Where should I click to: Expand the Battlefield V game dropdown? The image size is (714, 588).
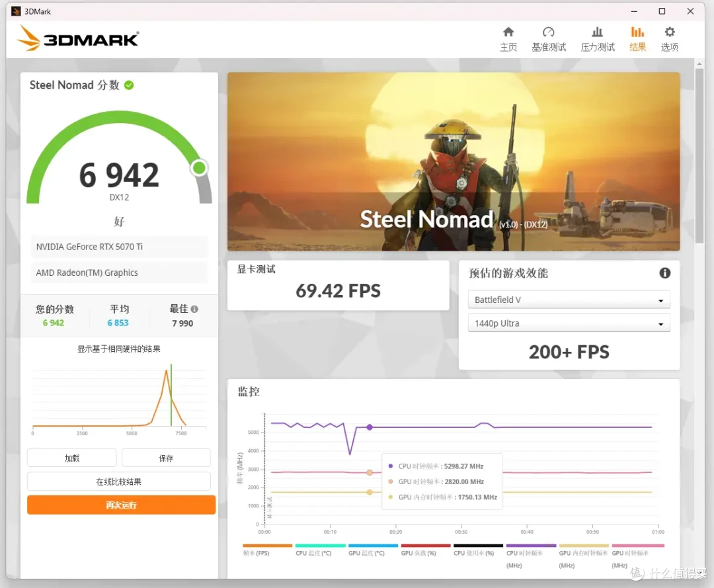(569, 300)
